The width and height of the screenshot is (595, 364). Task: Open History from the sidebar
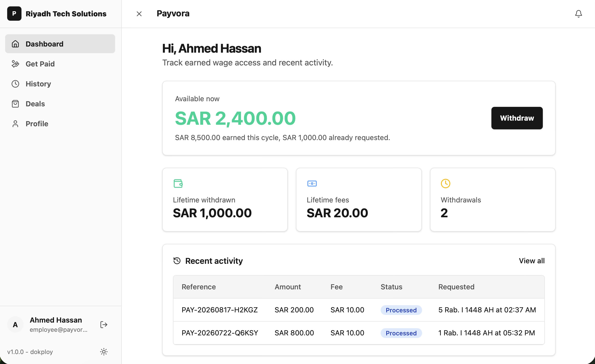click(60, 84)
